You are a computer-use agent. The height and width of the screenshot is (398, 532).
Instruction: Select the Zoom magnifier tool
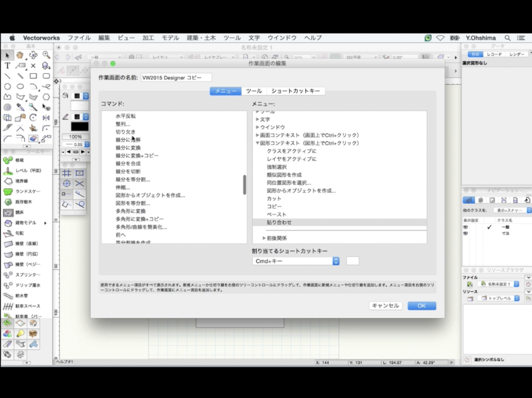click(x=46, y=55)
